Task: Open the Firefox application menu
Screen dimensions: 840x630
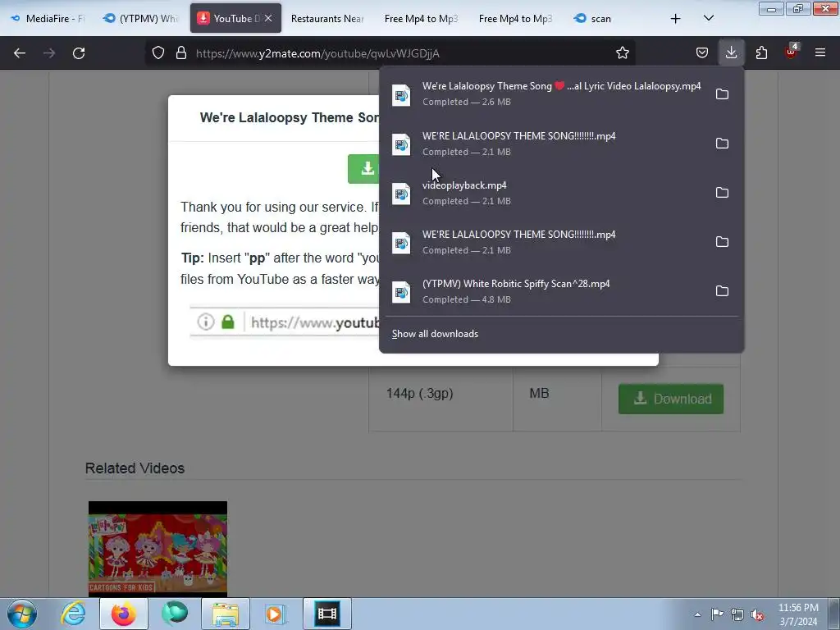Action: click(820, 53)
